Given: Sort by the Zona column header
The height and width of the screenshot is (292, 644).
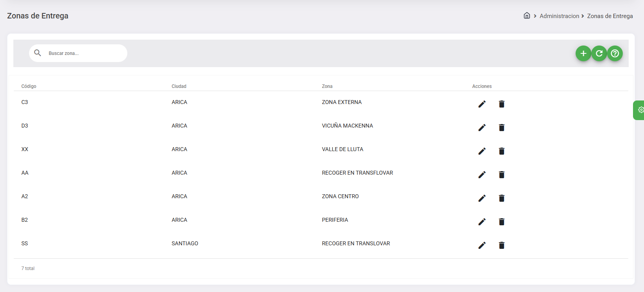Looking at the screenshot, I should point(327,86).
